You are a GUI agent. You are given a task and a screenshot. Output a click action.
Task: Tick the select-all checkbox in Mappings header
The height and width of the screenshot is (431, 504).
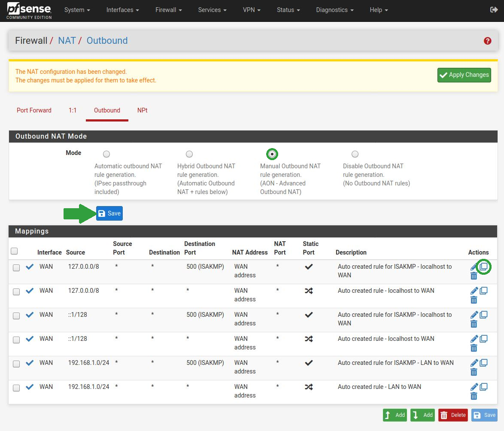(14, 251)
